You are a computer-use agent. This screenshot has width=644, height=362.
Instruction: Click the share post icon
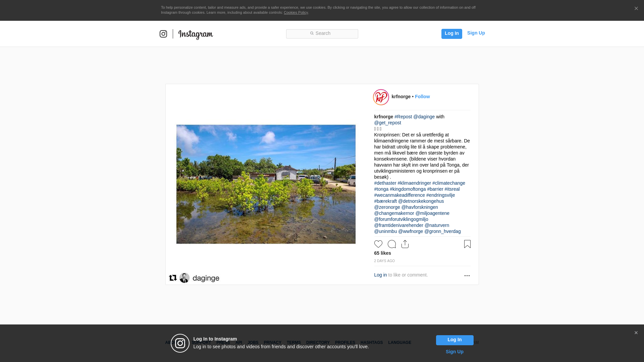pyautogui.click(x=405, y=244)
